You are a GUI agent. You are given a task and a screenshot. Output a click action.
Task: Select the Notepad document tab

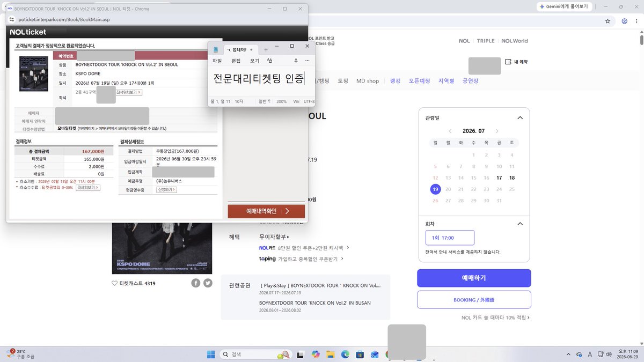pyautogui.click(x=240, y=49)
